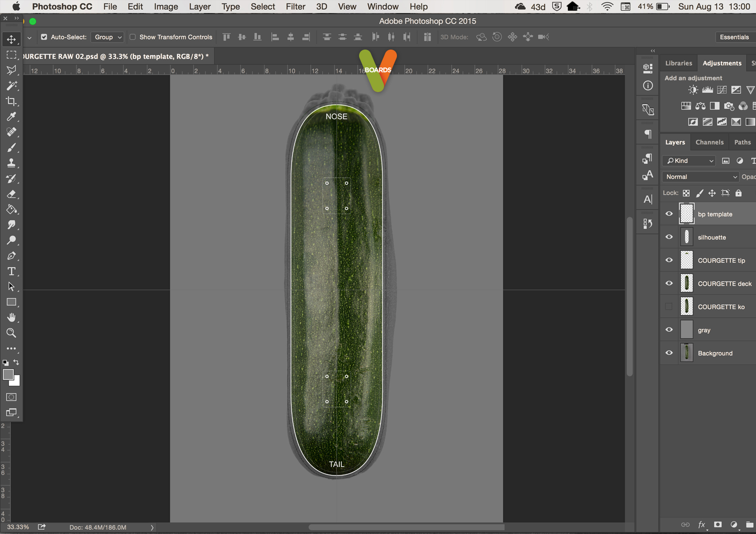This screenshot has width=756, height=534.
Task: Change the screen mode
Action: point(11,413)
